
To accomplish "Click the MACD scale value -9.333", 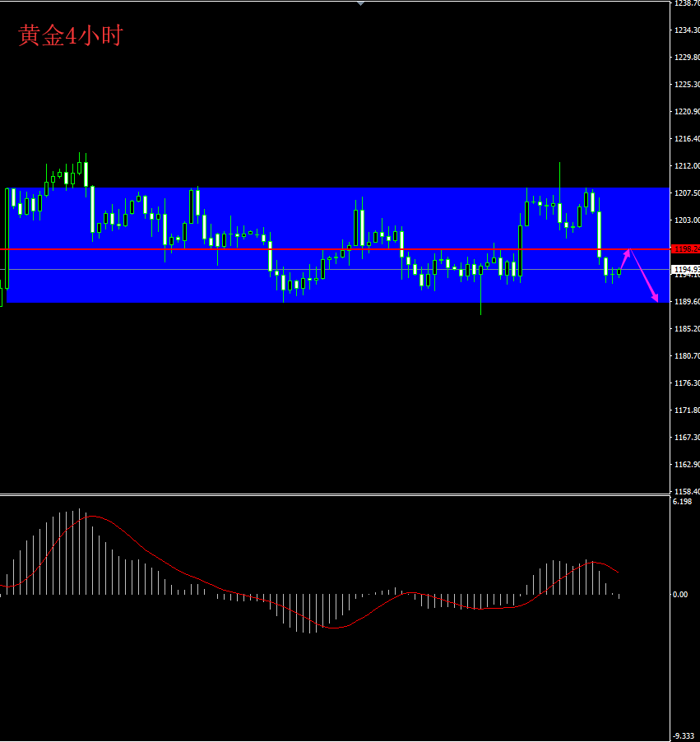I will [684, 736].
